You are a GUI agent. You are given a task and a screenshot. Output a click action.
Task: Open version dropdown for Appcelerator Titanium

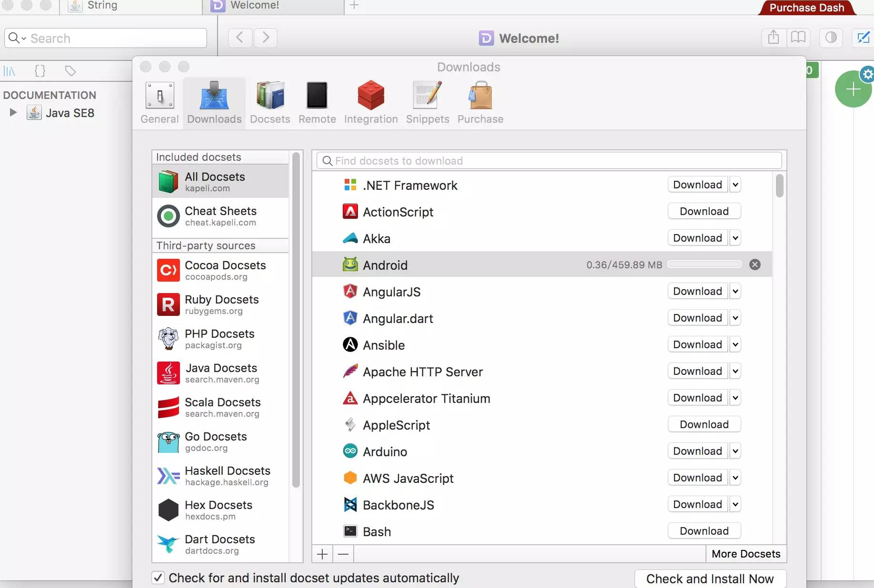coord(735,398)
